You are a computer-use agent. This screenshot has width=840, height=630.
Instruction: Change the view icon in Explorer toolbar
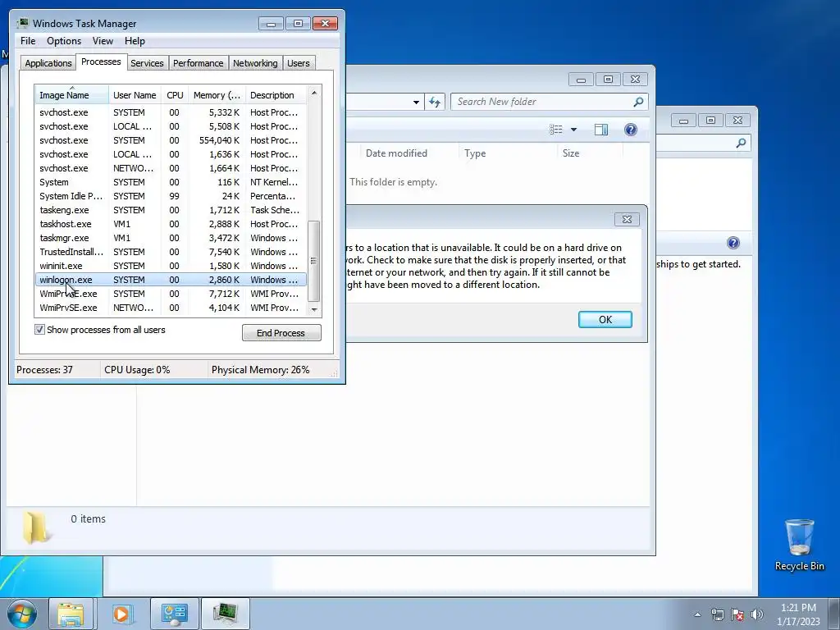point(556,130)
